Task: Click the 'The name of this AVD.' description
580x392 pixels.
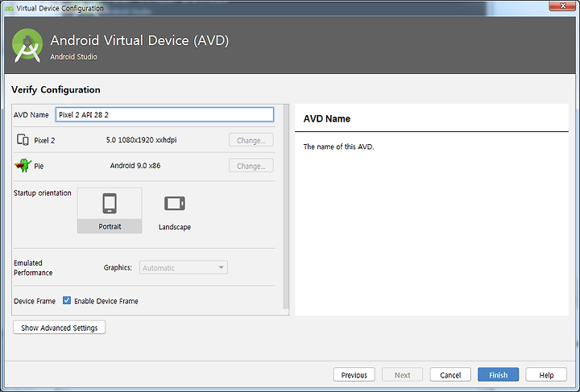Action: [338, 146]
